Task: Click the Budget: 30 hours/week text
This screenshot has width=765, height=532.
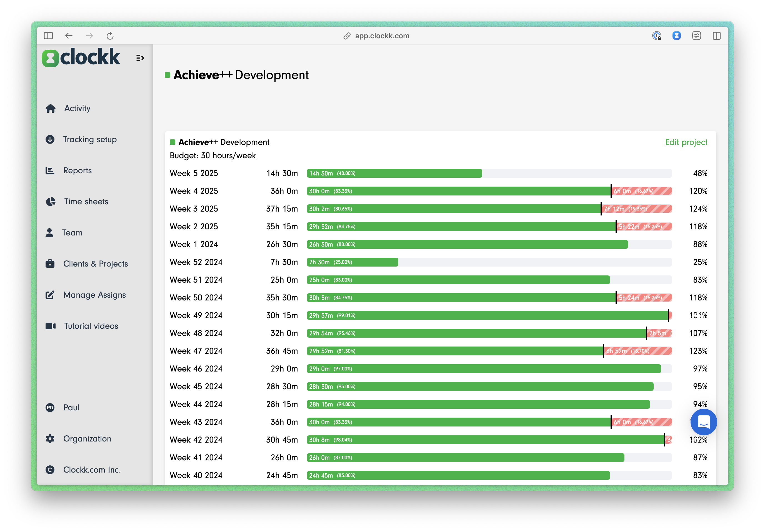Action: (x=212, y=155)
